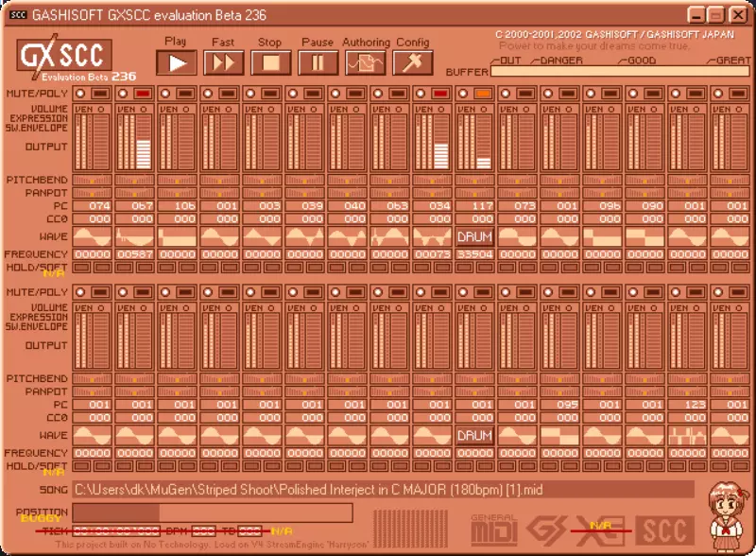
Task: Toggle the red poly indicator above PC 034
Action: [440, 94]
